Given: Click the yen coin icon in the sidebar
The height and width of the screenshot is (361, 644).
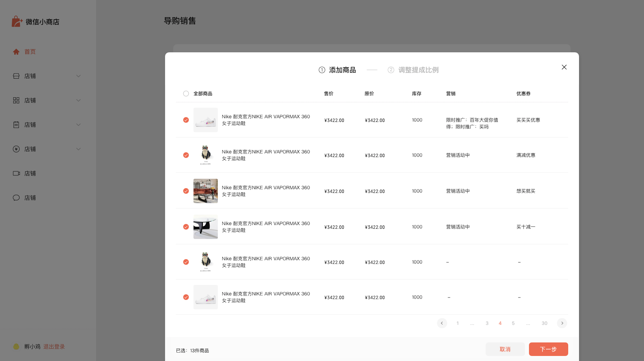Looking at the screenshot, I should (16, 149).
